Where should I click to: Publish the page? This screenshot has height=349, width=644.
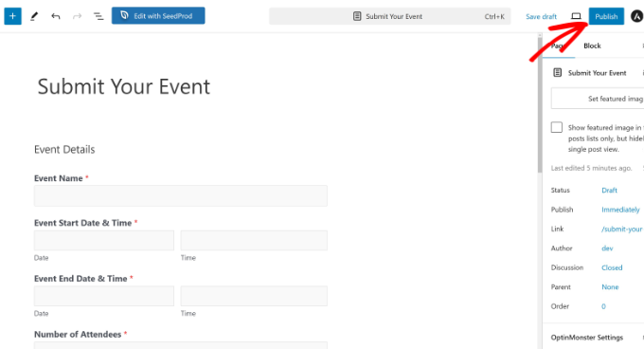coord(606,16)
